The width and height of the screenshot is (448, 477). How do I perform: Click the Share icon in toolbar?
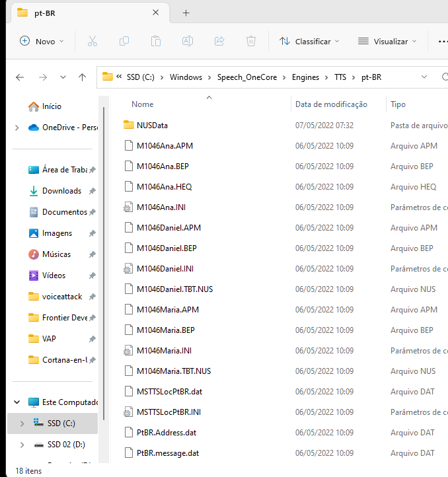point(219,41)
